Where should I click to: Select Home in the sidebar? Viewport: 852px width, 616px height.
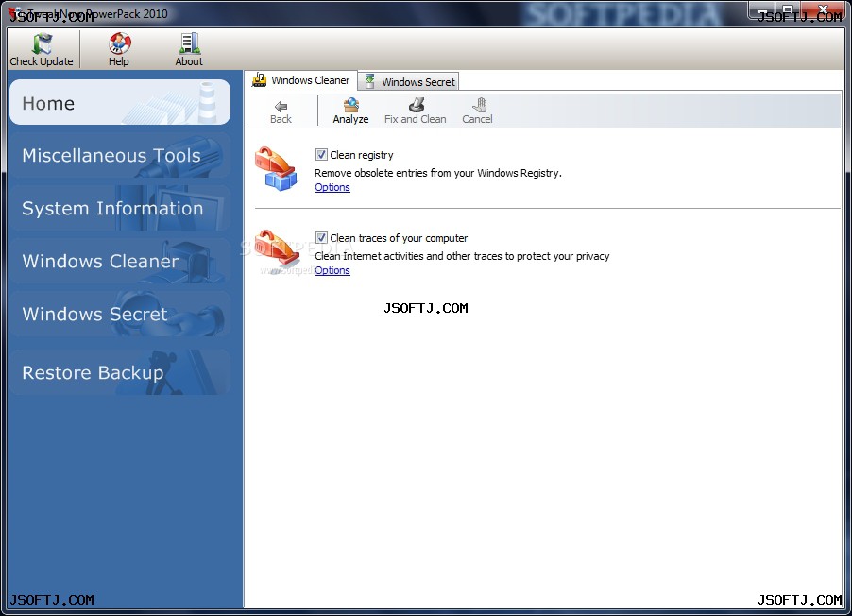point(120,103)
